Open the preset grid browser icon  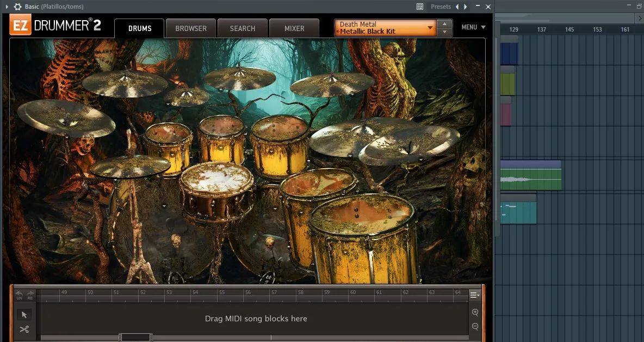point(419,7)
